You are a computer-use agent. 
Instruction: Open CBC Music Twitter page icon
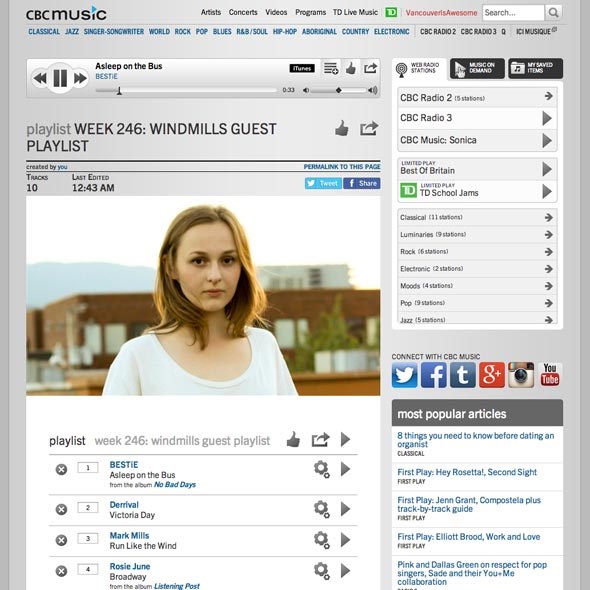click(x=404, y=375)
